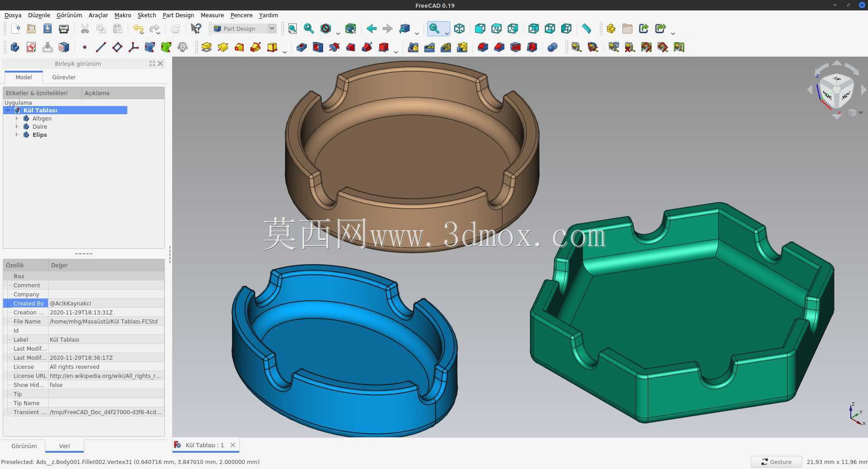The width and height of the screenshot is (868, 469).
Task: Open the additive primitive dropdown arrow
Action: point(285,51)
